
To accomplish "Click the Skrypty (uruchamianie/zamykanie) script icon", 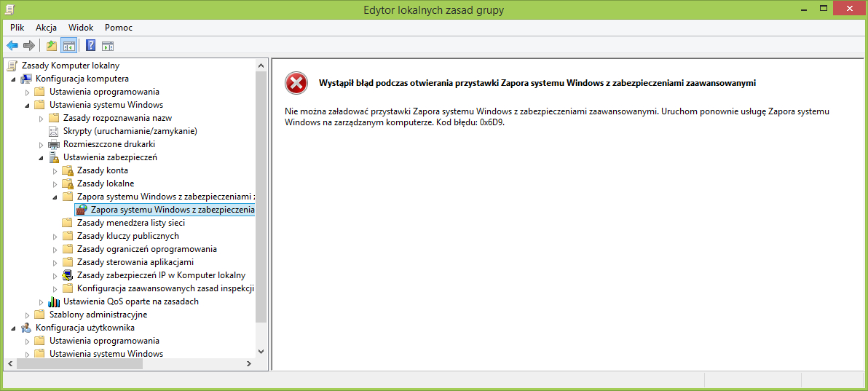I will click(54, 131).
